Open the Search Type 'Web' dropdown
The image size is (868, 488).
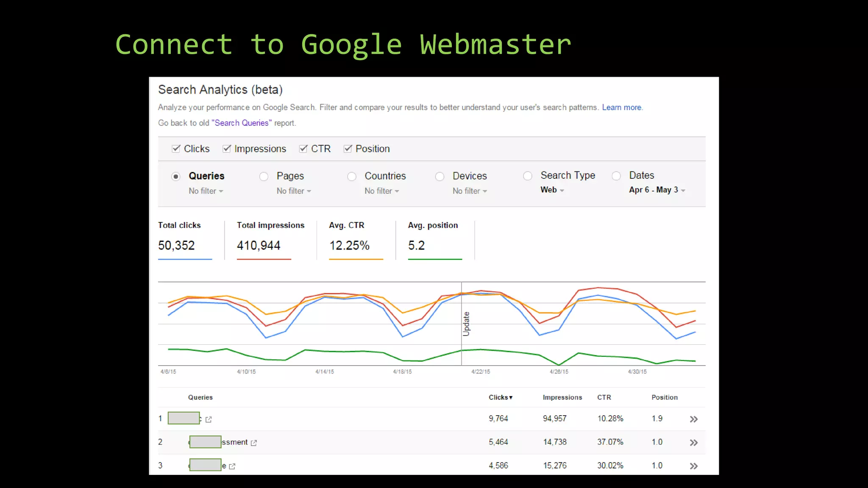tap(552, 190)
